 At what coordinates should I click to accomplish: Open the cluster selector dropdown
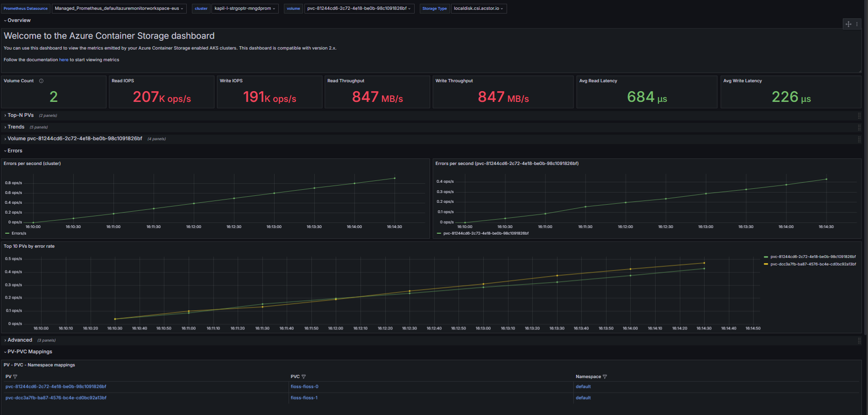pyautogui.click(x=245, y=8)
